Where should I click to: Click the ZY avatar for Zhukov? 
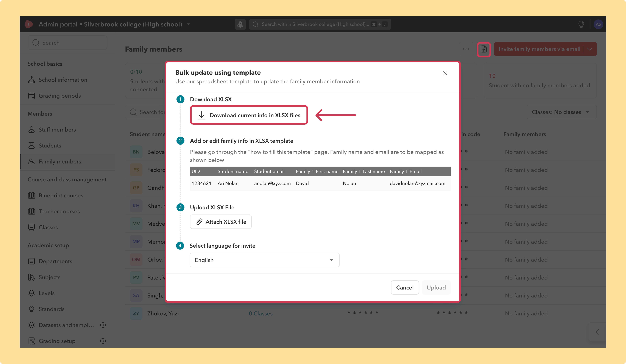point(136,313)
